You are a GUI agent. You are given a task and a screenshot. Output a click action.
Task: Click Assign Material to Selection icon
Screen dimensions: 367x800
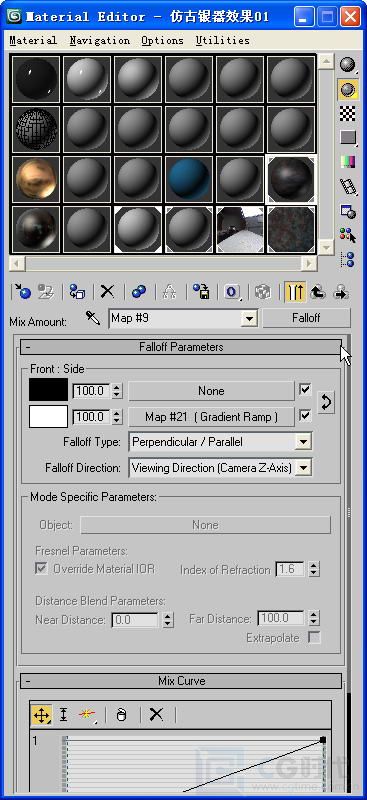click(77, 292)
